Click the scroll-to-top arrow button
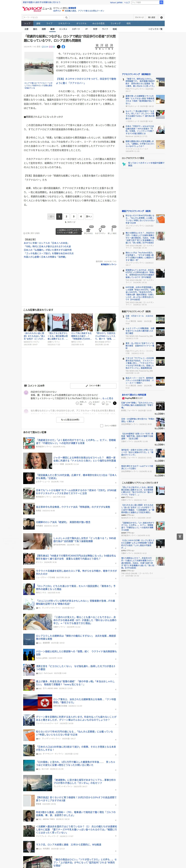The image size is (186, 868). tap(180, 536)
